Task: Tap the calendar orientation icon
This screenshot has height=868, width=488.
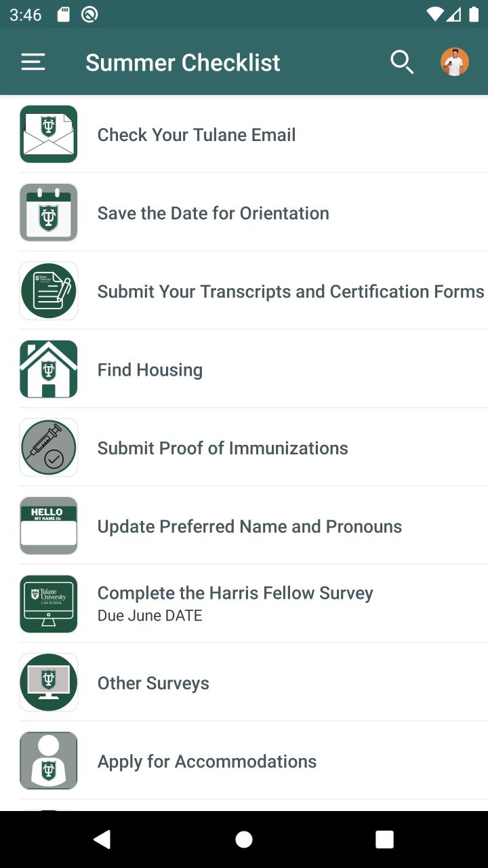Action: pos(48,212)
